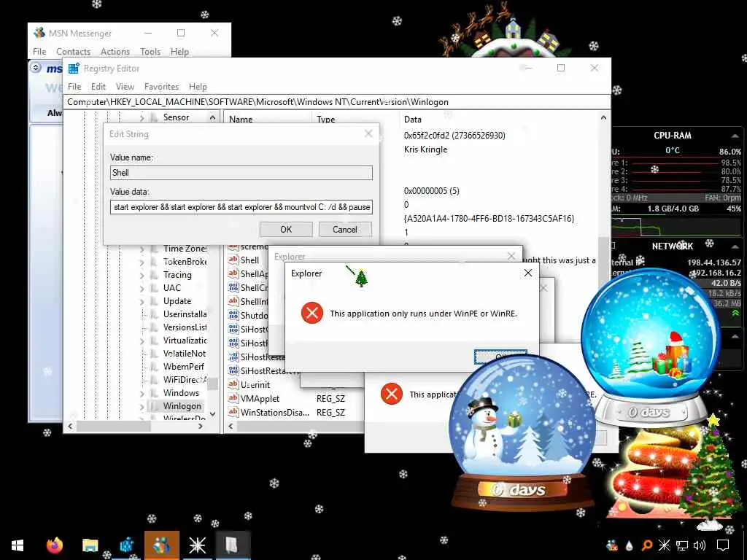Click the MSN circular dropdown arrow button
Viewport: 747px width, 560px height.
pos(36,67)
